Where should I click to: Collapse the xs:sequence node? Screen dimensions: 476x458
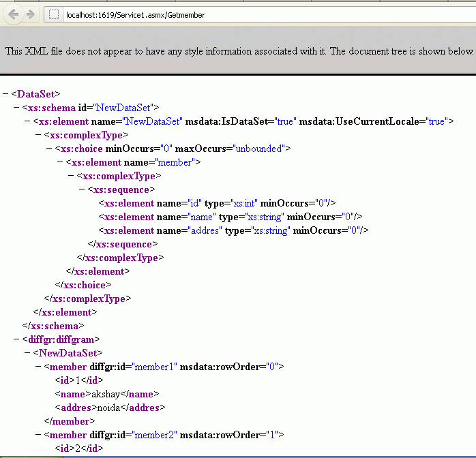tap(82, 189)
